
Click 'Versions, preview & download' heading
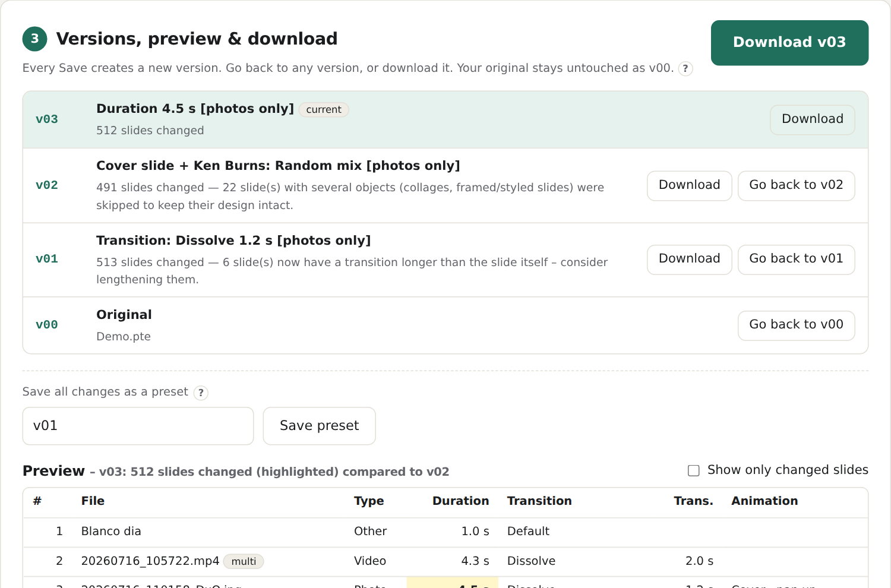tap(197, 39)
